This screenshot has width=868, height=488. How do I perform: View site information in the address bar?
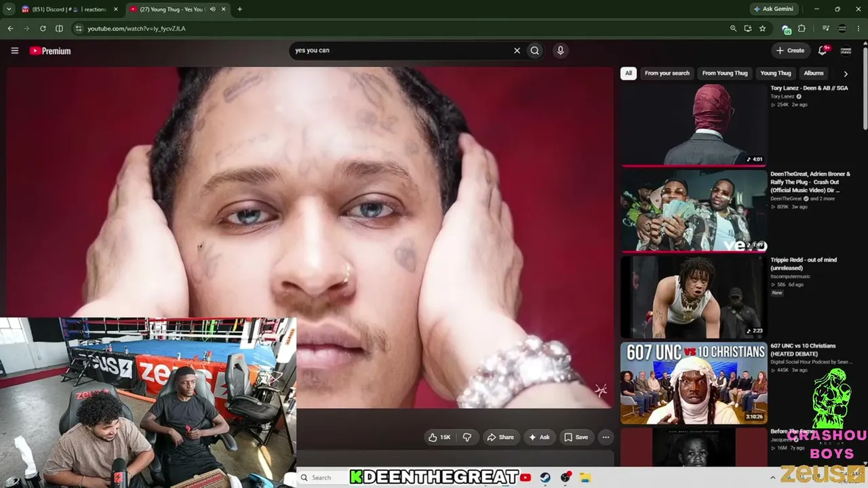(x=78, y=28)
